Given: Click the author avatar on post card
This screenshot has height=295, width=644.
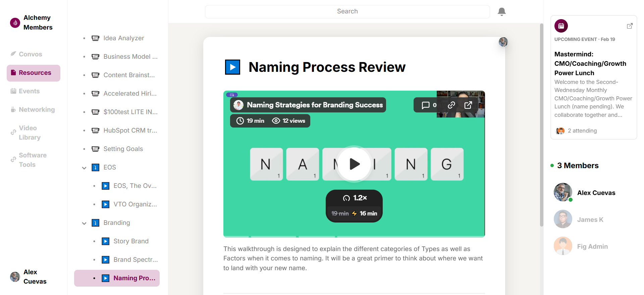Looking at the screenshot, I should [x=503, y=42].
